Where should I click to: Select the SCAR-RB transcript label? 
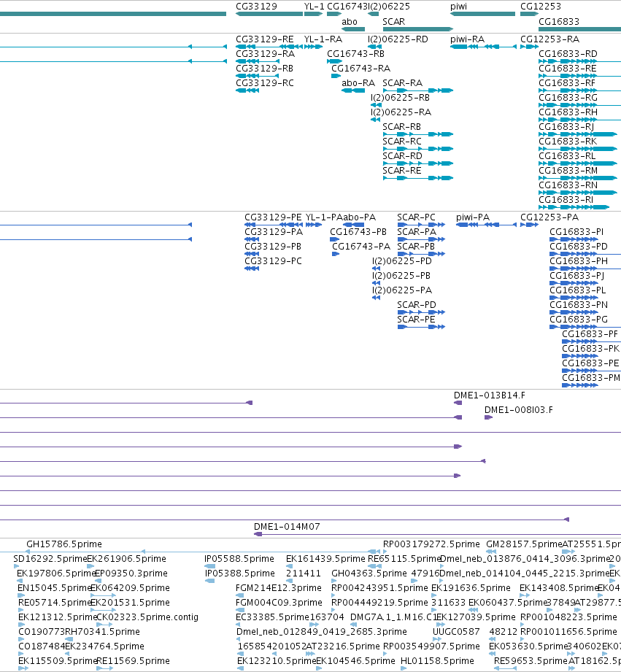coord(401,126)
